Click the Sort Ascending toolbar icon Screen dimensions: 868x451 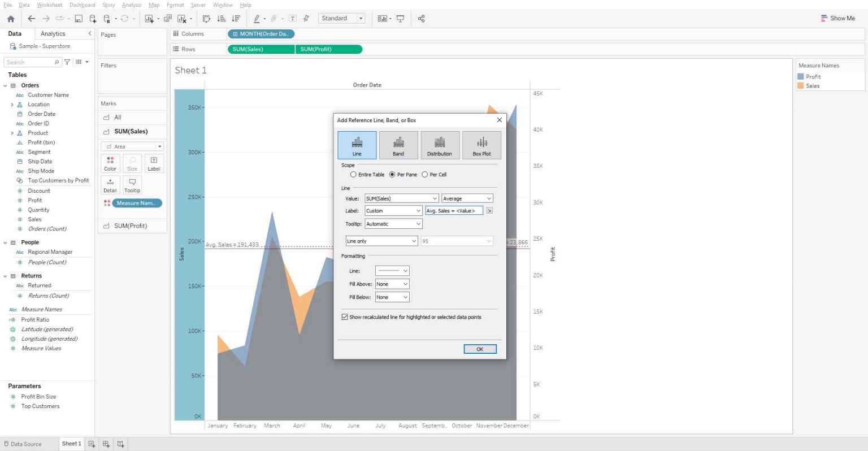[222, 18]
